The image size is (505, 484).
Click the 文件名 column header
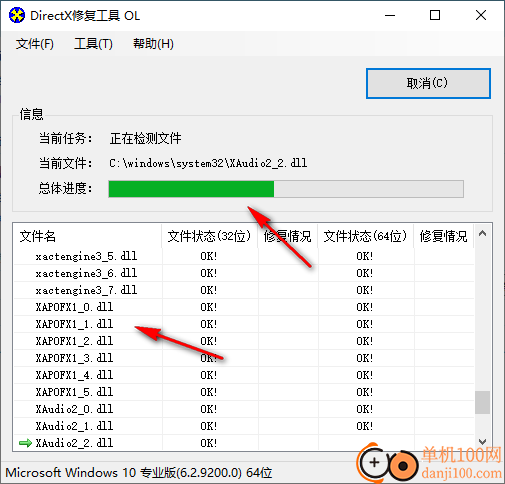pyautogui.click(x=87, y=236)
